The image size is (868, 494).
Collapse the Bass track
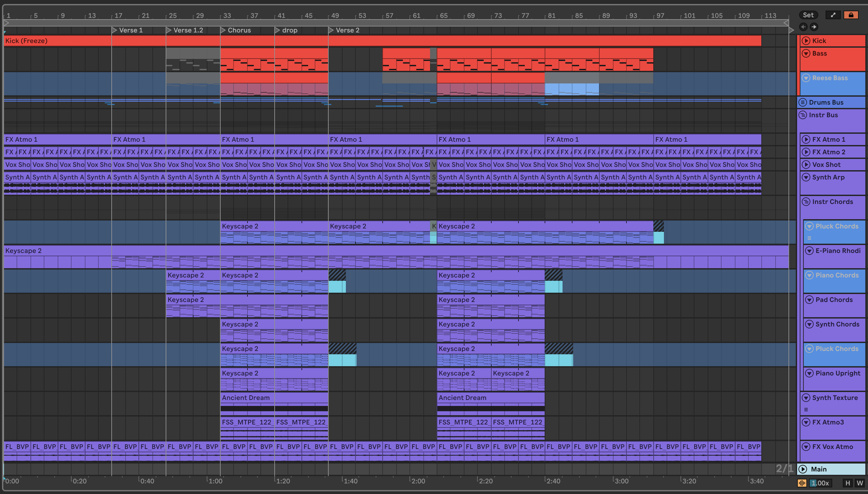tap(806, 54)
